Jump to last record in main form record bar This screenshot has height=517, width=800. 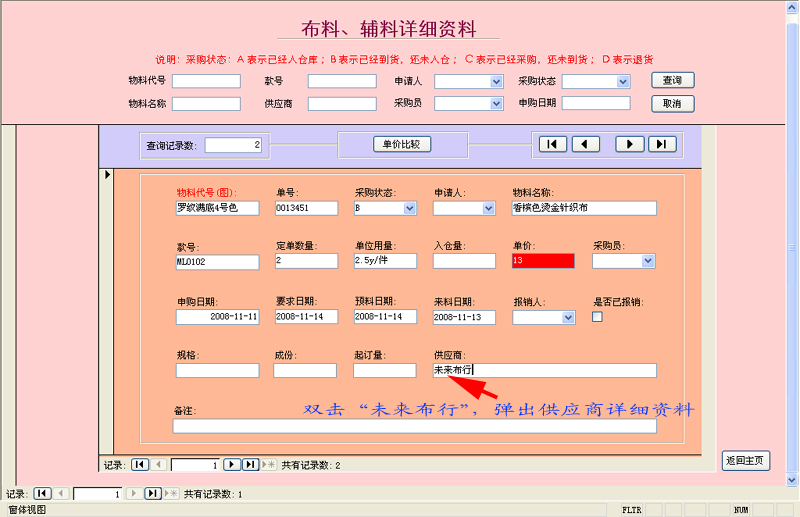[153, 494]
